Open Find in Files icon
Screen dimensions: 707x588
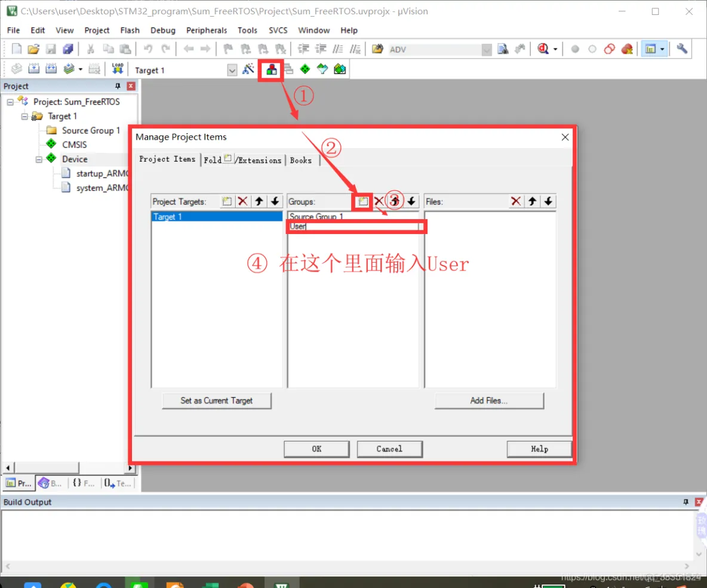coord(377,49)
